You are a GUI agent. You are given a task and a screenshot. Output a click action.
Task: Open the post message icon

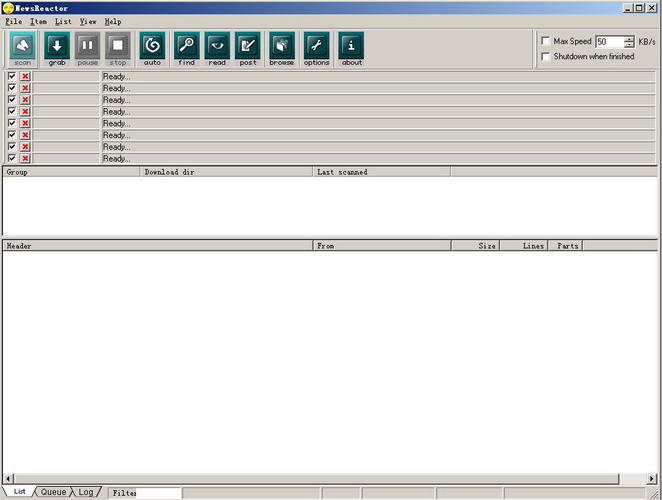point(248,49)
